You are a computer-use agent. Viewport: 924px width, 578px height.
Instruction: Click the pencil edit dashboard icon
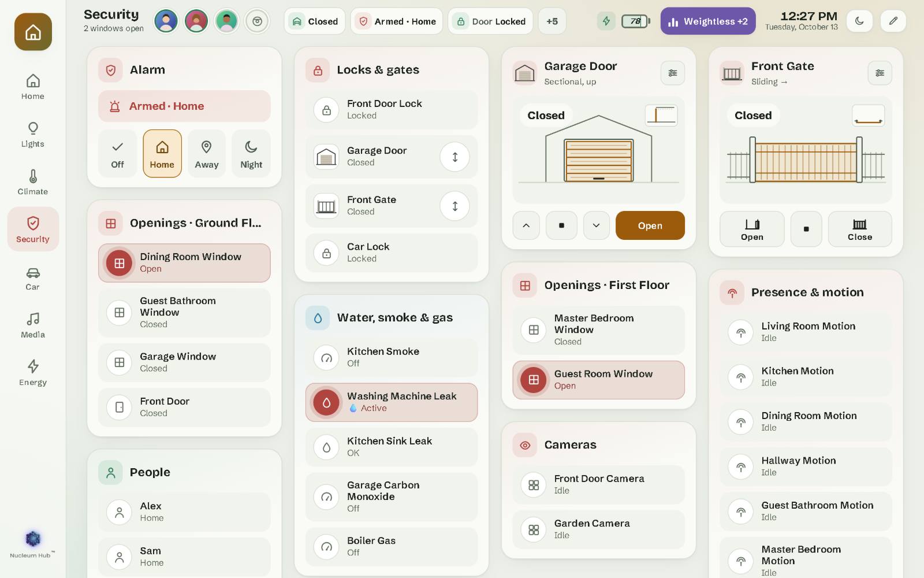(x=893, y=21)
